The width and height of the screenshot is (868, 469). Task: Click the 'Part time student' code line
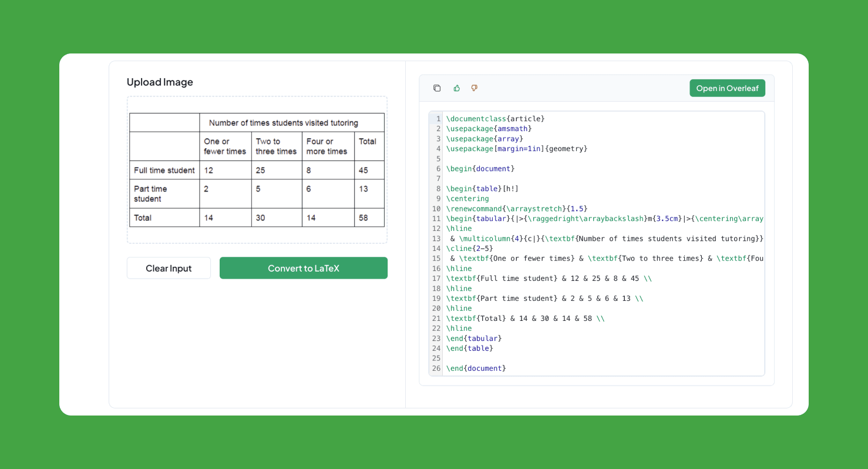pyautogui.click(x=544, y=299)
